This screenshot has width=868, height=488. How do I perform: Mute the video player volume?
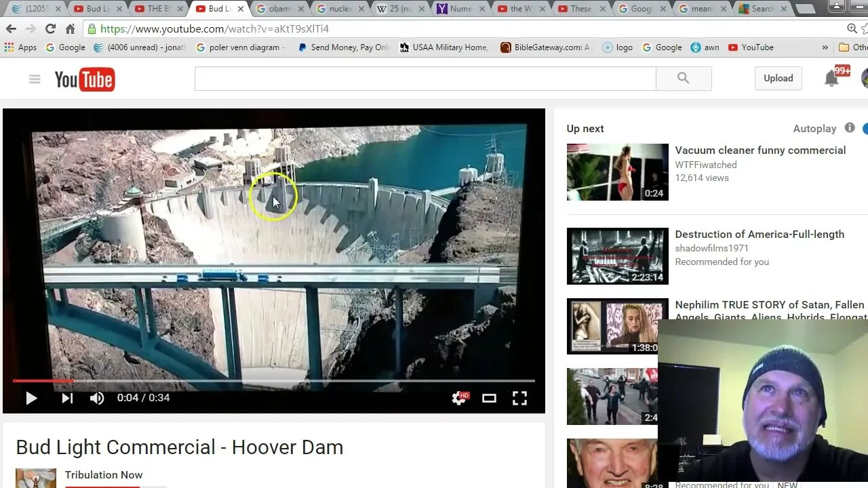(97, 398)
